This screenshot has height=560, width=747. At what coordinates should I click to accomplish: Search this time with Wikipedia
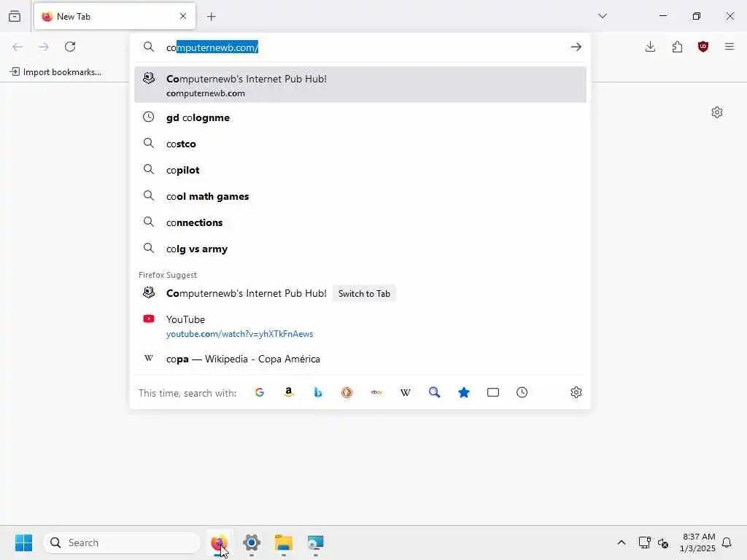tap(406, 392)
